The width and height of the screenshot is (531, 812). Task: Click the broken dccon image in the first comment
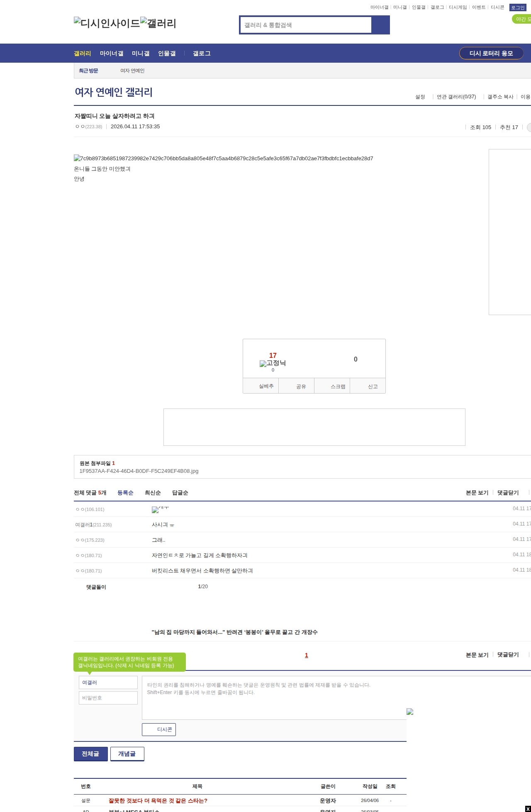[x=160, y=509]
